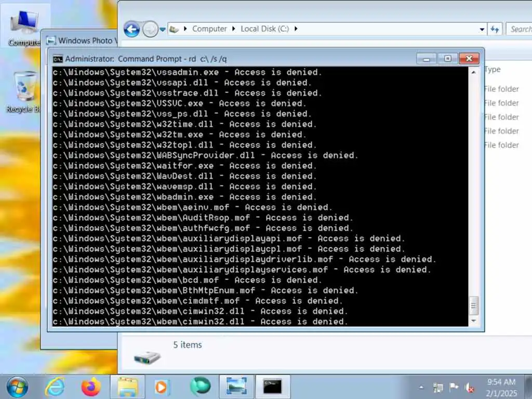Expand the root arrow before Computer breadcrumb

(x=185, y=29)
